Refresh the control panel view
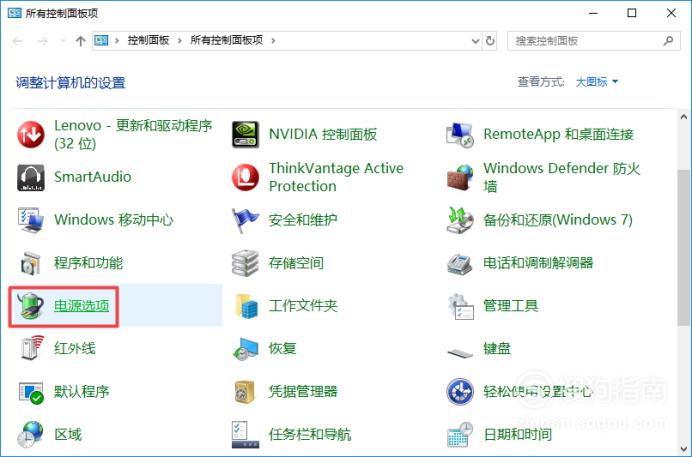 [x=490, y=41]
